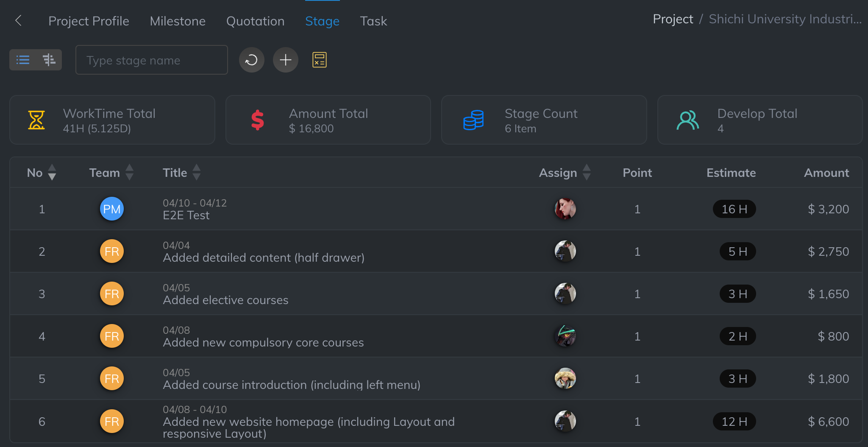Click the refresh stages icon
This screenshot has height=447, width=868.
click(251, 60)
